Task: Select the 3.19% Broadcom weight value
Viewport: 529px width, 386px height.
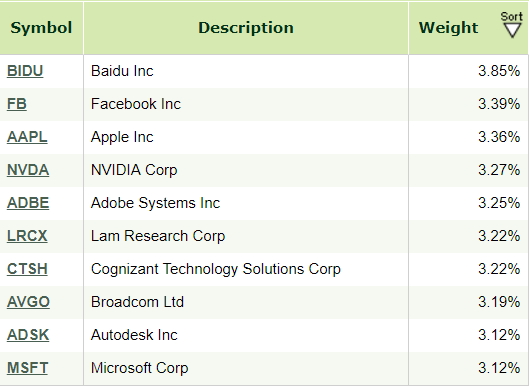Action: (x=499, y=302)
